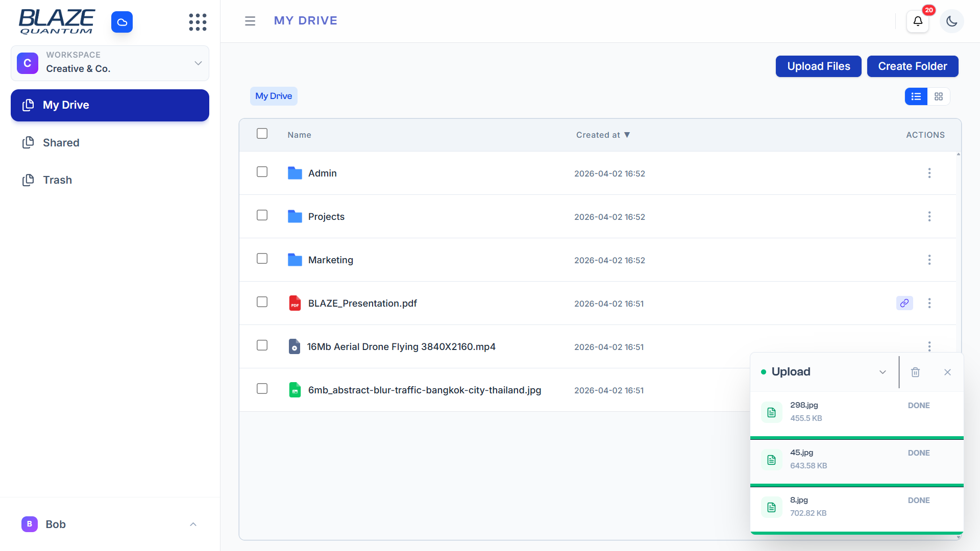Check the Projects folder checkbox
This screenshot has width=980, height=551.
pyautogui.click(x=262, y=215)
